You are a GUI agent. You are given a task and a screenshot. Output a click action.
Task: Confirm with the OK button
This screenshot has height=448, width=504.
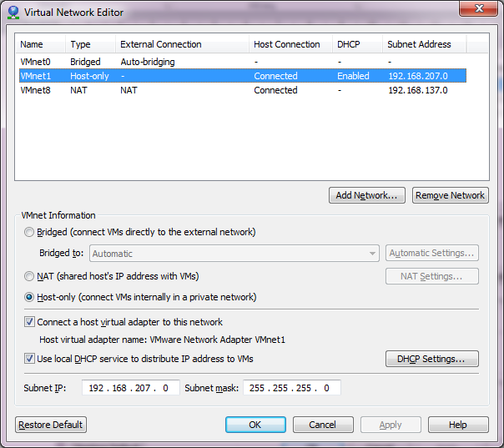click(x=255, y=425)
